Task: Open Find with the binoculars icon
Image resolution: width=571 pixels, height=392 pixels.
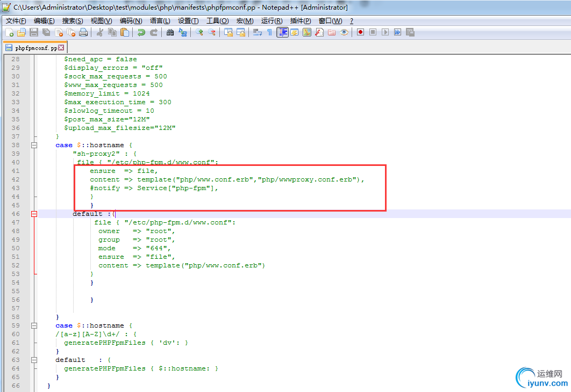Action: click(x=170, y=32)
